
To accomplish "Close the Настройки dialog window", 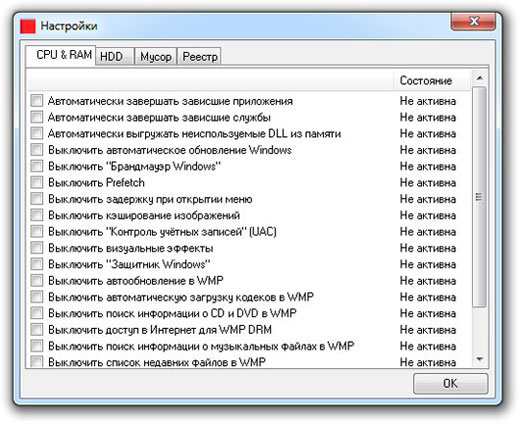I will (x=473, y=22).
